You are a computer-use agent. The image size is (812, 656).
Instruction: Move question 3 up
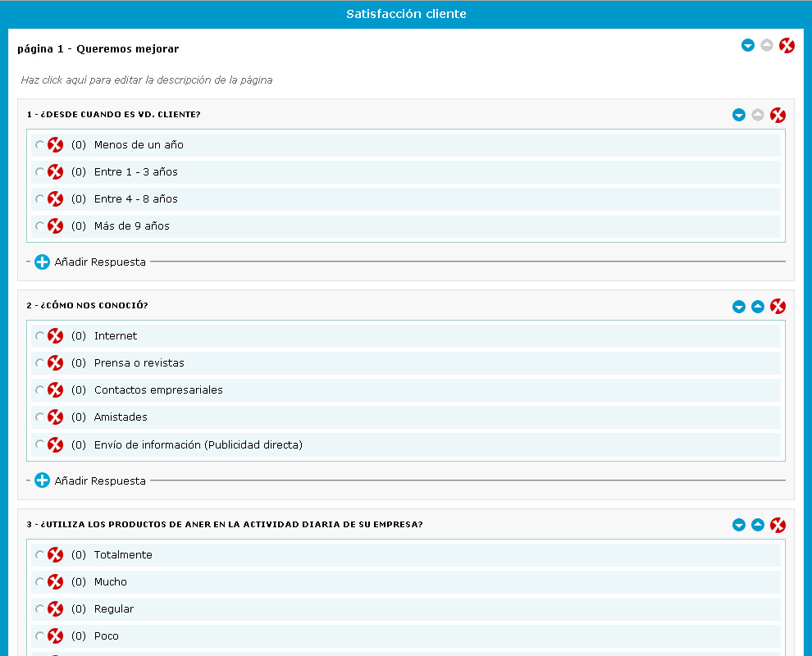click(x=758, y=525)
